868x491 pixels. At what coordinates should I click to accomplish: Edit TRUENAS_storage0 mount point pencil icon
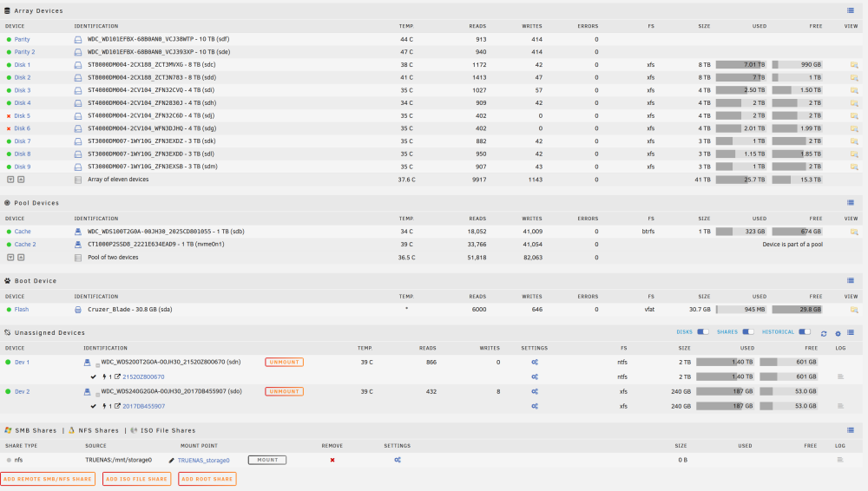click(x=172, y=460)
